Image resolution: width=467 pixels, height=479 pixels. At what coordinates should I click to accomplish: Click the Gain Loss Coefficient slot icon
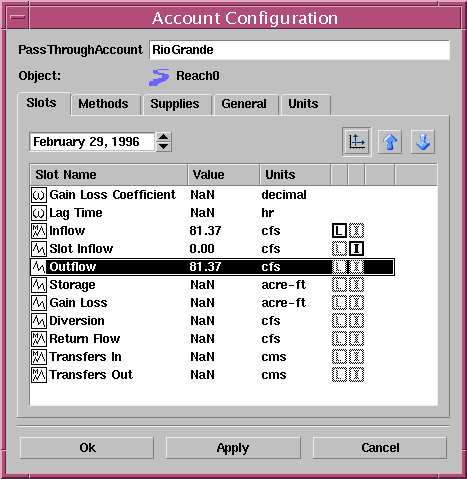coord(39,195)
